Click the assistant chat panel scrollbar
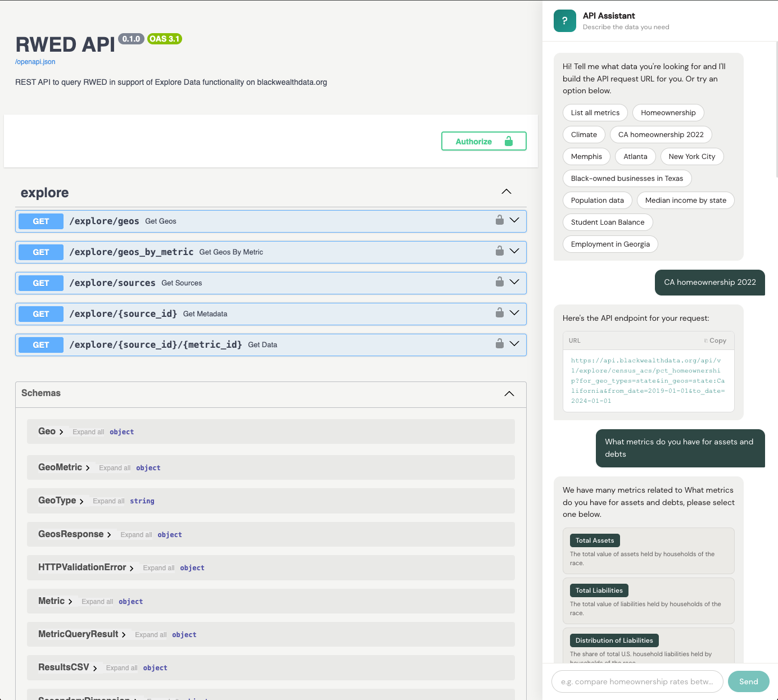The image size is (778, 700). [776, 110]
